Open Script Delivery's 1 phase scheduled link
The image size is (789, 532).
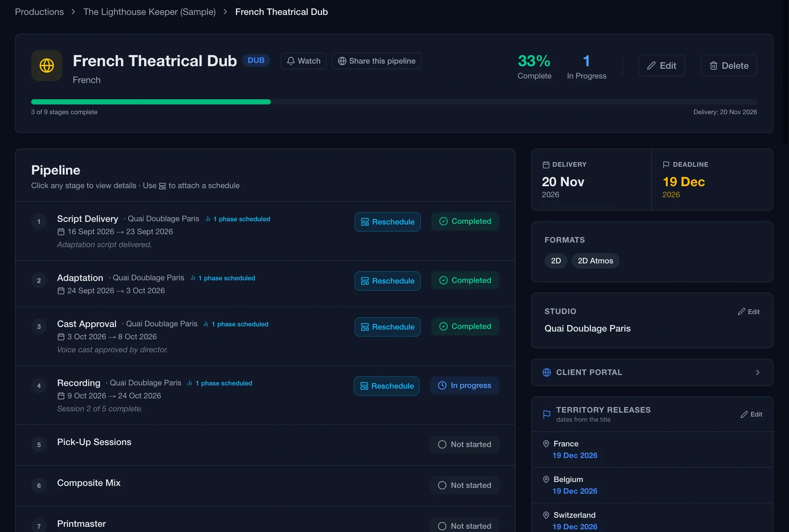(x=238, y=219)
